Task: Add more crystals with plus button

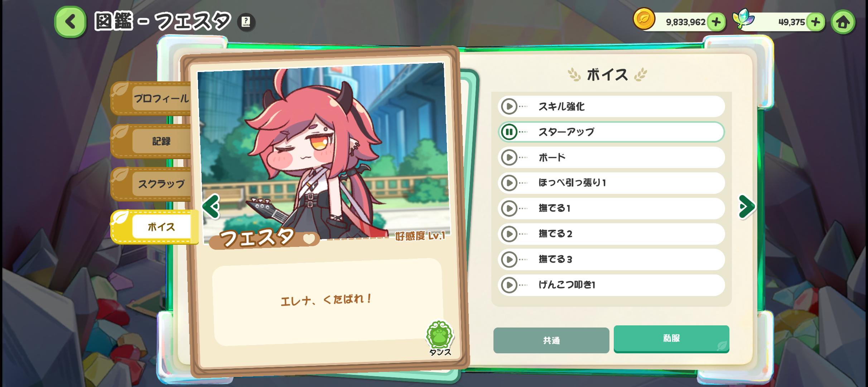Action: pos(815,22)
